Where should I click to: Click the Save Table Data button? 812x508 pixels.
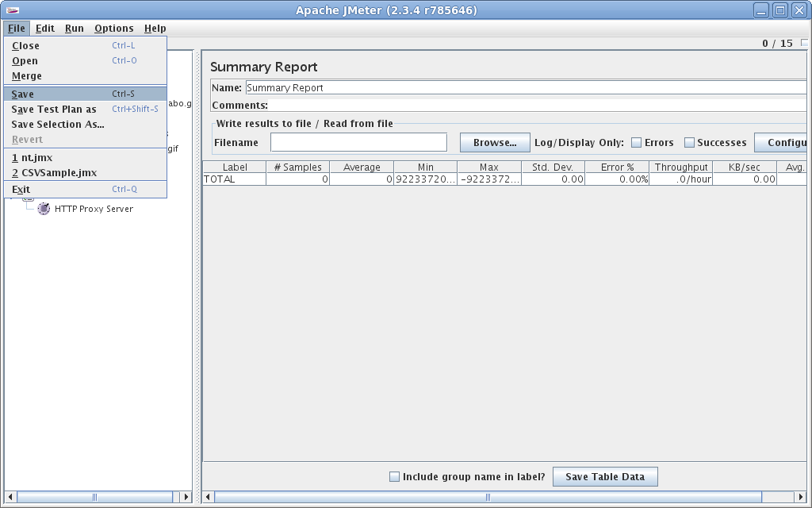pos(605,476)
